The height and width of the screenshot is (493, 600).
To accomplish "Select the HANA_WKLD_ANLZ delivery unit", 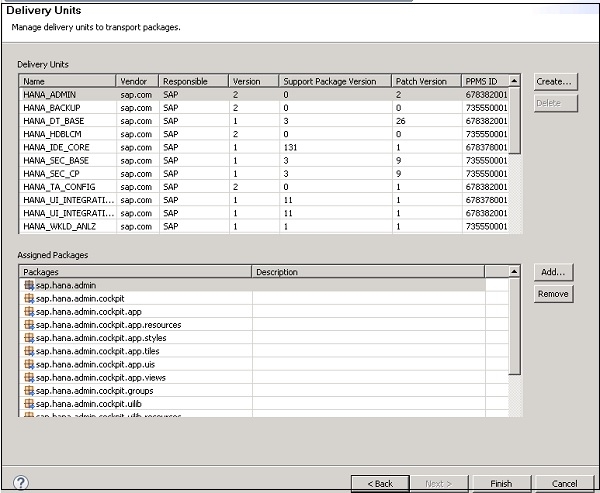I will [264, 226].
